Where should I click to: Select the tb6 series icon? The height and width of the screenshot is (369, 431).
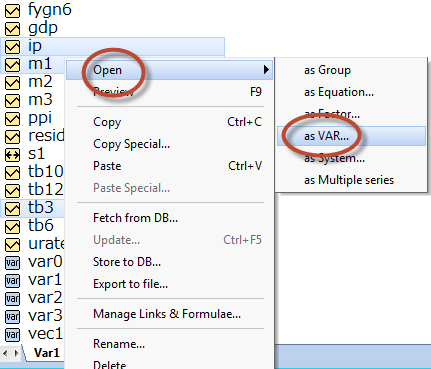point(12,227)
